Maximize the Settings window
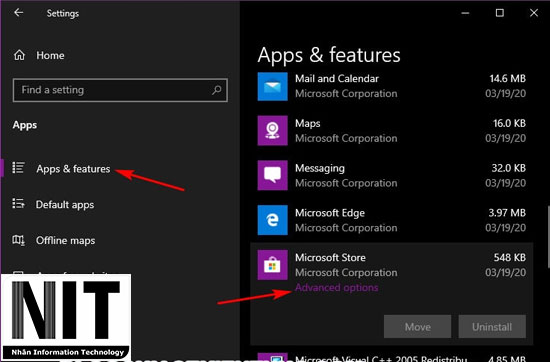Viewport: 550px width, 362px height. coord(499,13)
